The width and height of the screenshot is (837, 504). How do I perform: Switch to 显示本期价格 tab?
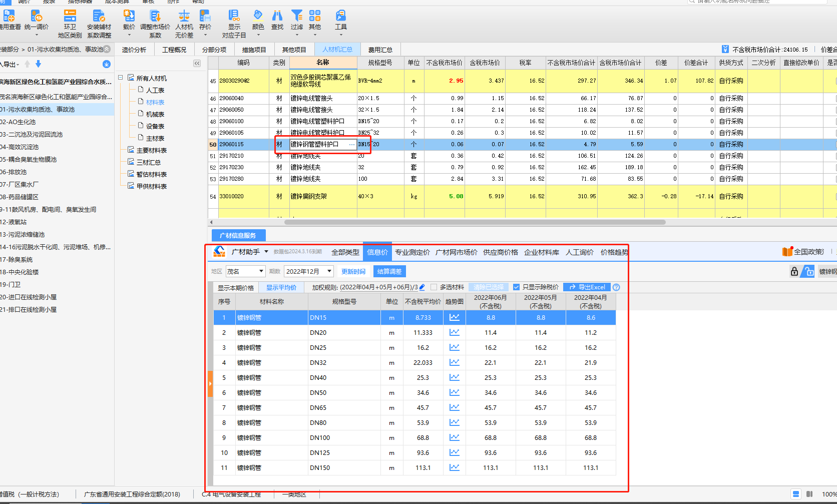click(x=236, y=287)
